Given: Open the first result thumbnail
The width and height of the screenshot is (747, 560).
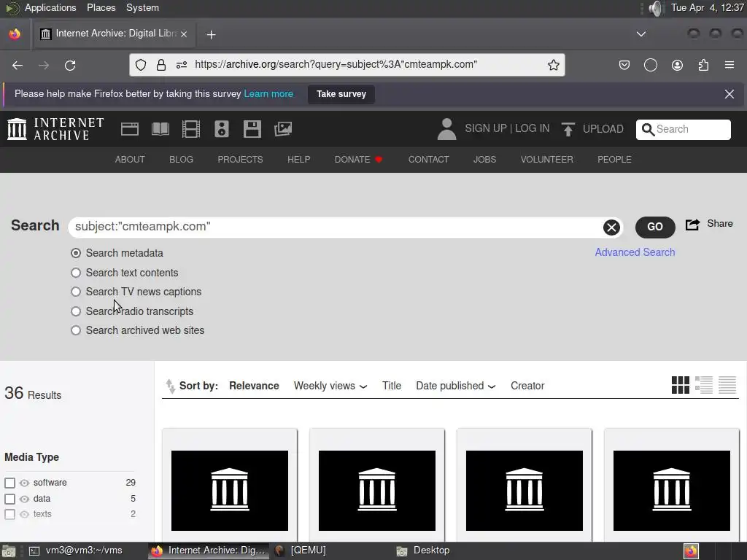Looking at the screenshot, I should (230, 491).
